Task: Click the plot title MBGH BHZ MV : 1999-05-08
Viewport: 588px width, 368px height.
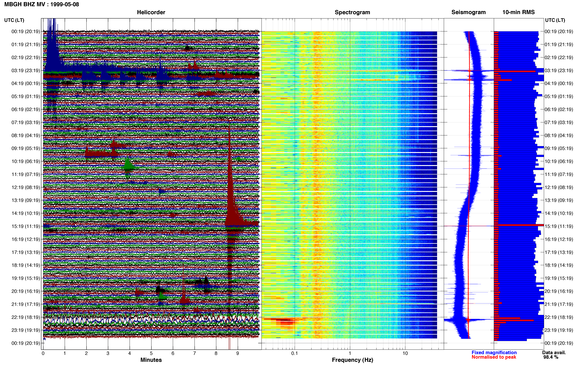Action: pos(42,4)
